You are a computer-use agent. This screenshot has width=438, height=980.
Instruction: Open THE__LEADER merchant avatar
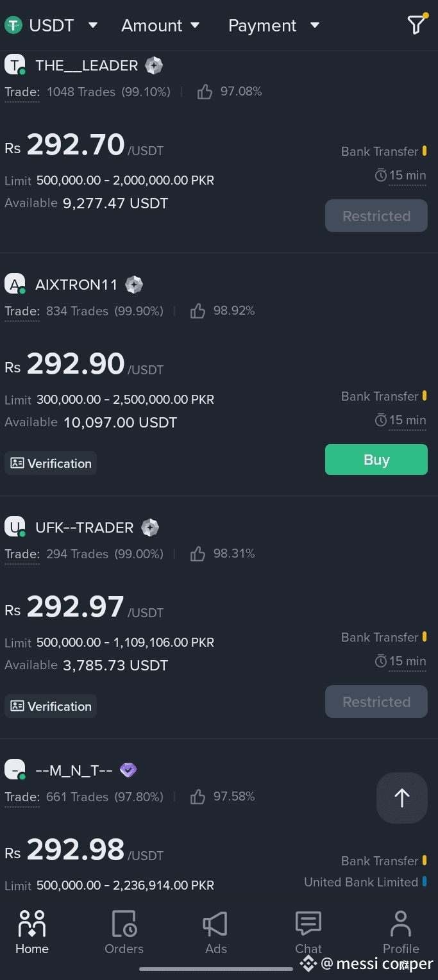pyautogui.click(x=15, y=65)
